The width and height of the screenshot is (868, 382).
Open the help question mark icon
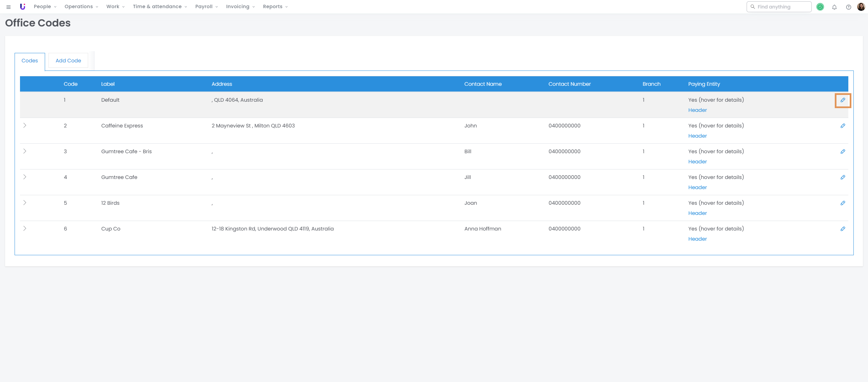point(848,7)
